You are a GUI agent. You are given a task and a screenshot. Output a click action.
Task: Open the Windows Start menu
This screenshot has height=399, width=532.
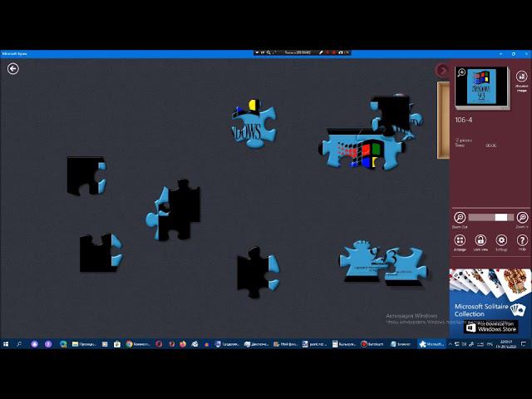pyautogui.click(x=6, y=344)
